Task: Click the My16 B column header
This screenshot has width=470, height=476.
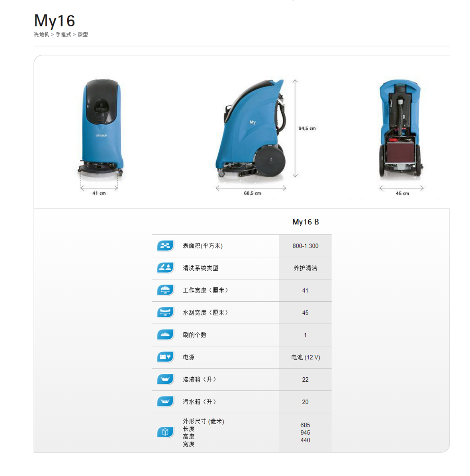Action: [305, 222]
